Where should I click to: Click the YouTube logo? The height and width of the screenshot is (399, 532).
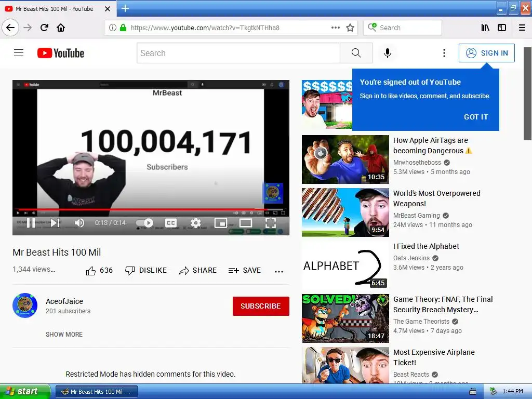click(x=61, y=53)
